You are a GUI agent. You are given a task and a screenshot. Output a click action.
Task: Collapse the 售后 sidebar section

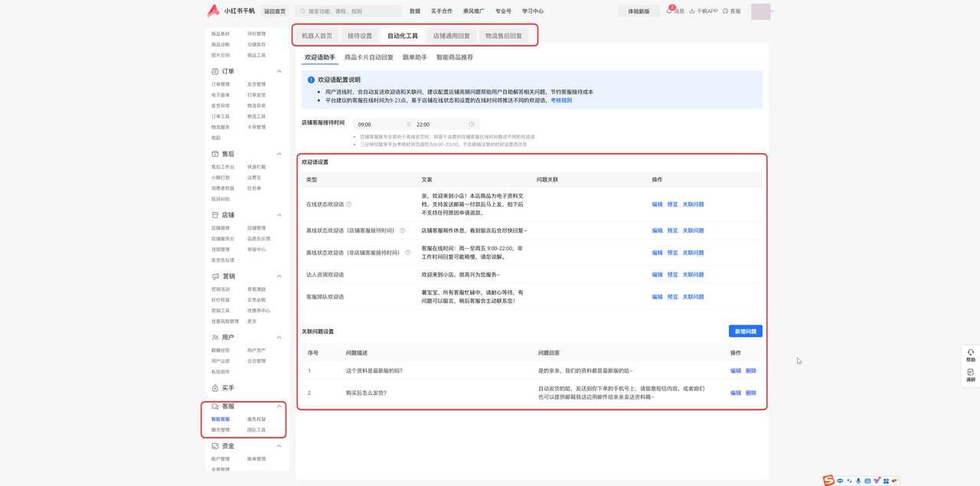click(279, 154)
